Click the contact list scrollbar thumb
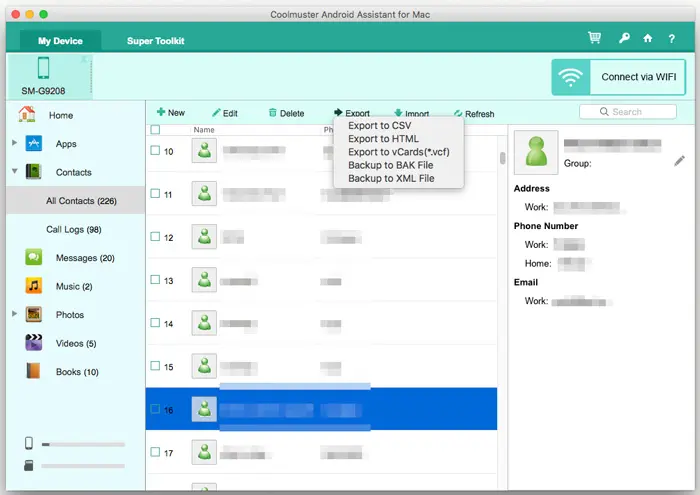This screenshot has width=700, height=495. (503, 158)
